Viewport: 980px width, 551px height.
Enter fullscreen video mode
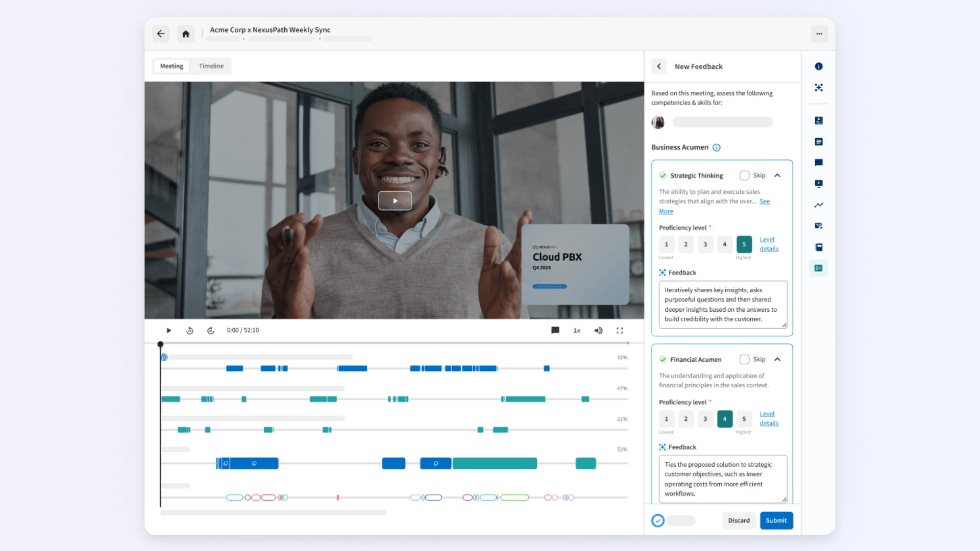(620, 331)
